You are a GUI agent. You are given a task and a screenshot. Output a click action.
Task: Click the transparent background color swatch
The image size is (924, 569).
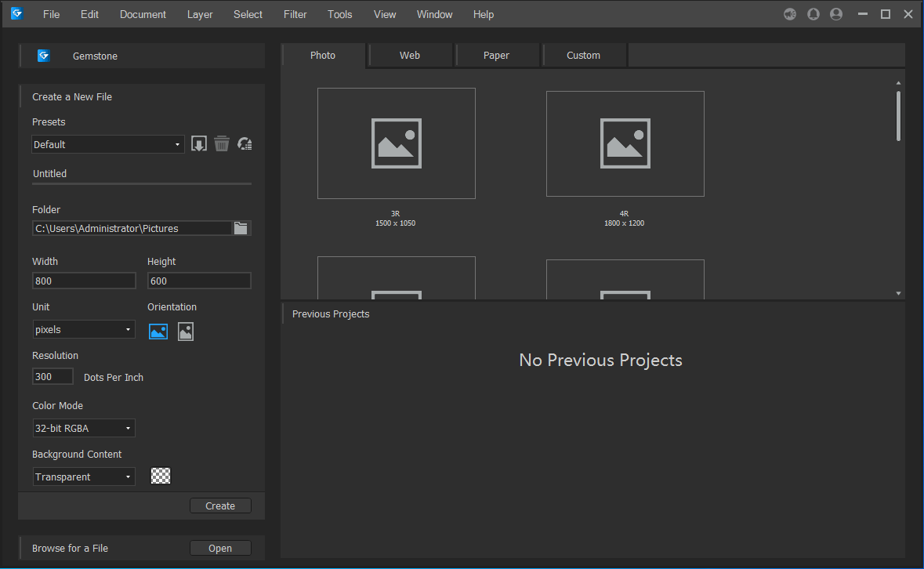pos(161,476)
